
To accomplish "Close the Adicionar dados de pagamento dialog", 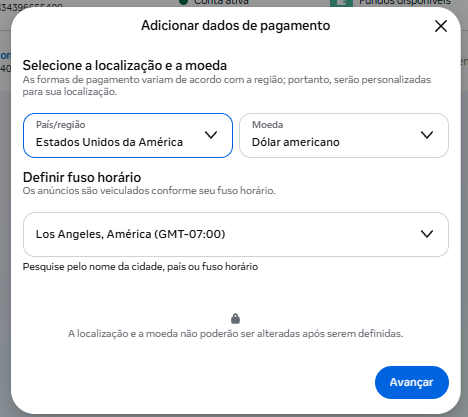I will coord(441,26).
